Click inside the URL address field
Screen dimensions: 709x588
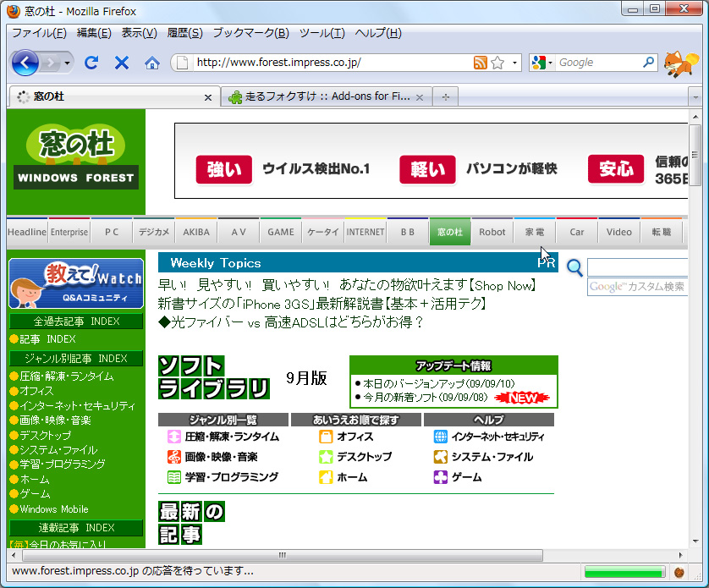[322, 63]
